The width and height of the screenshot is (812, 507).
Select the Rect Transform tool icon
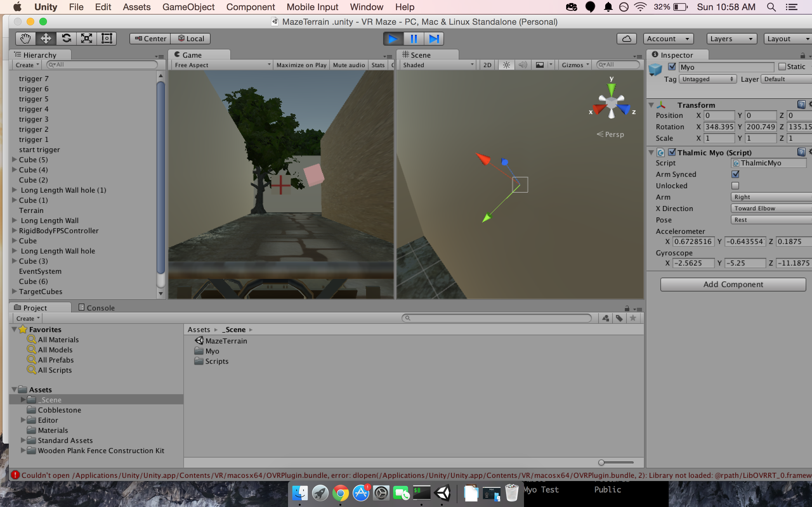tap(107, 39)
